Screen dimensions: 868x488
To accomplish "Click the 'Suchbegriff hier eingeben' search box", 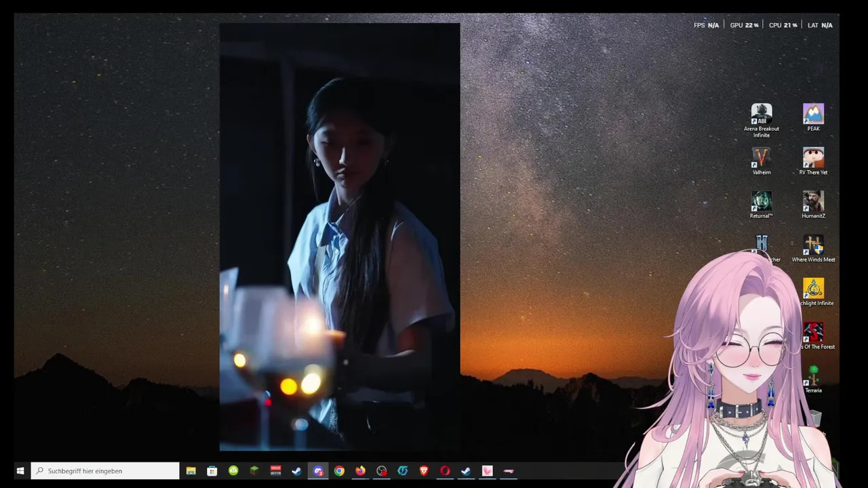I will coord(105,470).
